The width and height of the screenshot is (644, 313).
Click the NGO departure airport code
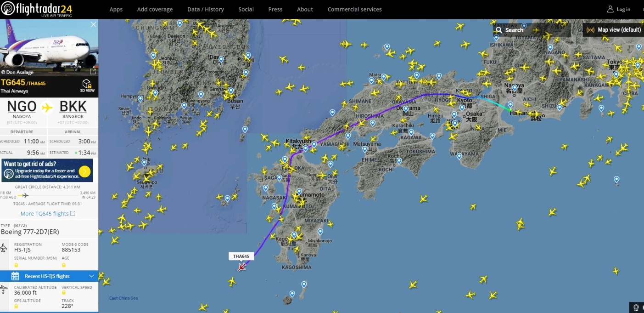22,107
